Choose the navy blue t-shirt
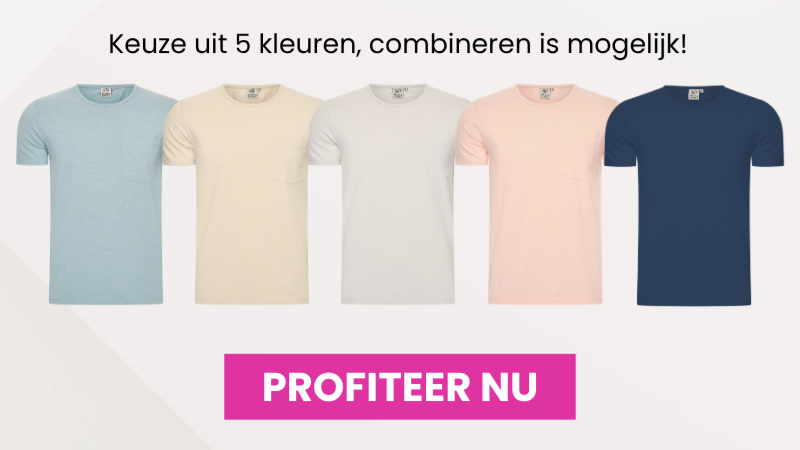Screen dimensions: 800x450 pyautogui.click(x=694, y=195)
